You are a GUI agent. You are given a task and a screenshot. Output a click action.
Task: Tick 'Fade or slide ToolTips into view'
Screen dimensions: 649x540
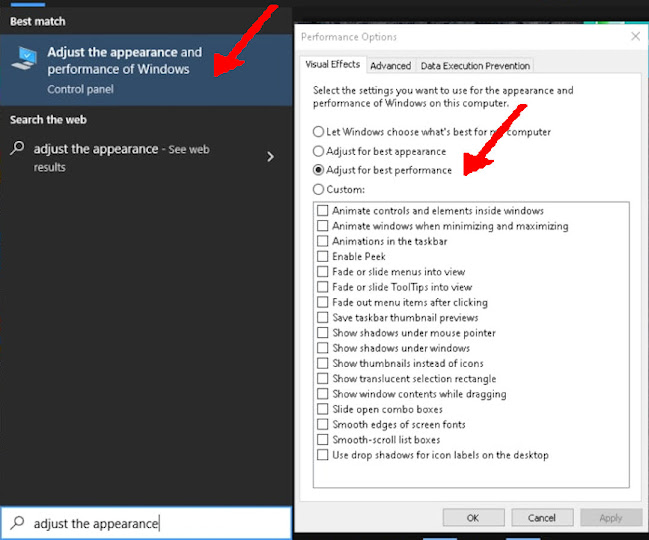322,287
